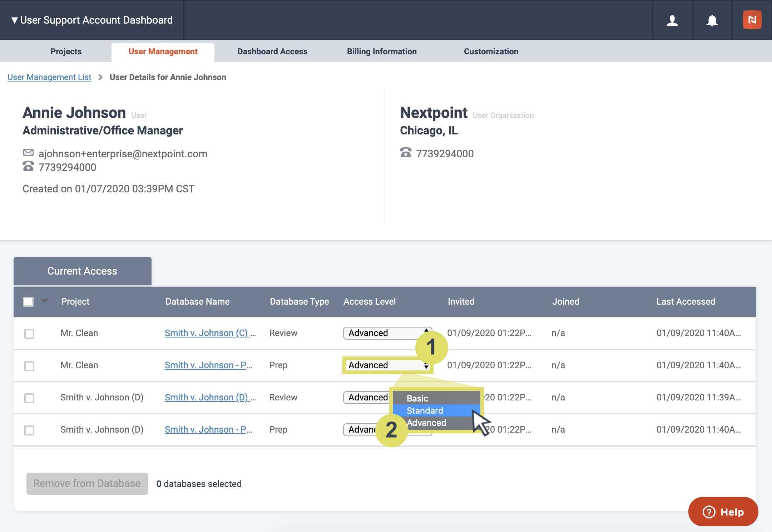Choose Advanced from the access level list
The image size is (772, 532).
pyautogui.click(x=436, y=423)
